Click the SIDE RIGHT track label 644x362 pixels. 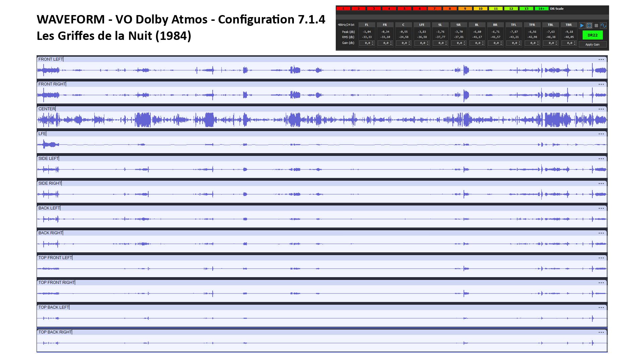50,183
